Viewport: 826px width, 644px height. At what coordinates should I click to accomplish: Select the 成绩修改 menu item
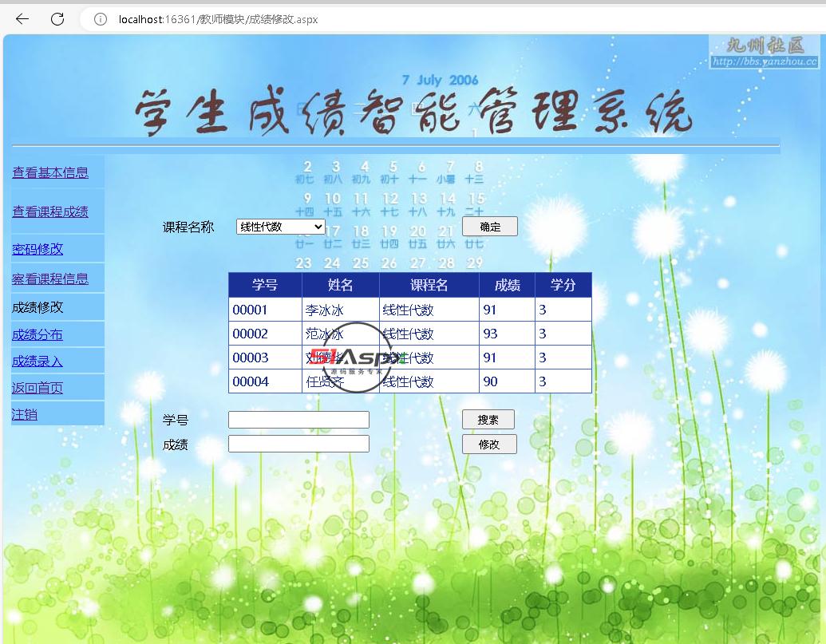point(38,307)
